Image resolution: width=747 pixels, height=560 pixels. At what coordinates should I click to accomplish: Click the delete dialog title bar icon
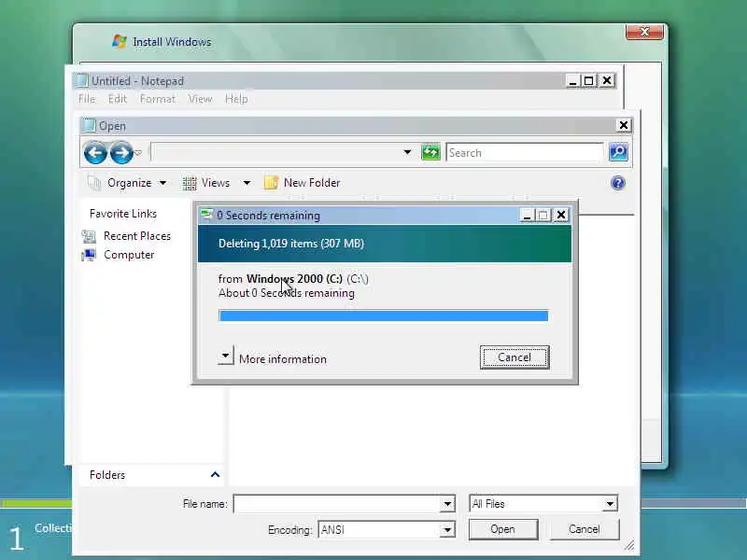click(206, 215)
